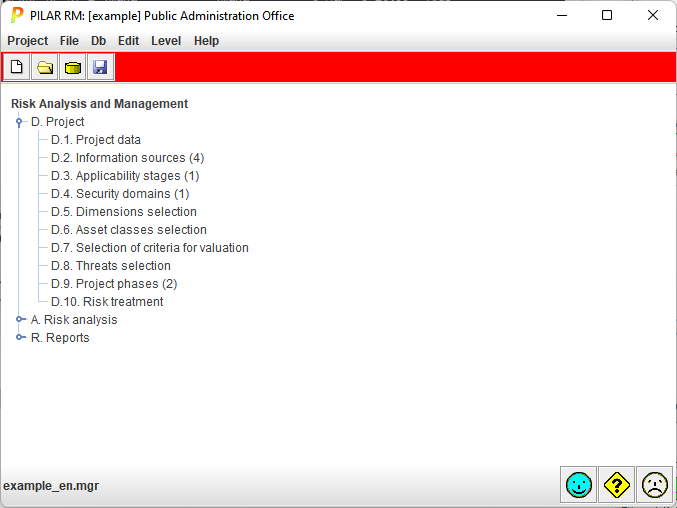Select D.5. Dimensions selection
The height and width of the screenshot is (508, 677).
[124, 212]
